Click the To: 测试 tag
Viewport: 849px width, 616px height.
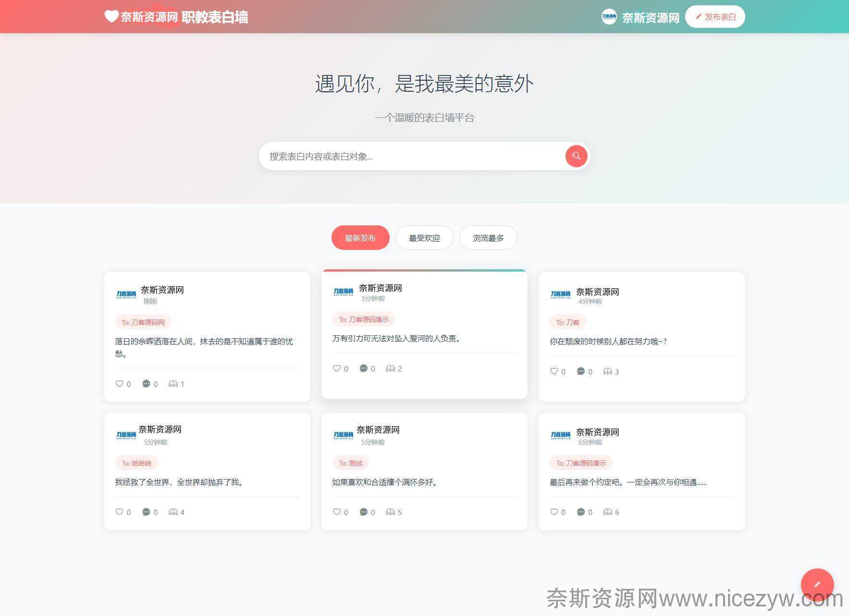coord(351,463)
